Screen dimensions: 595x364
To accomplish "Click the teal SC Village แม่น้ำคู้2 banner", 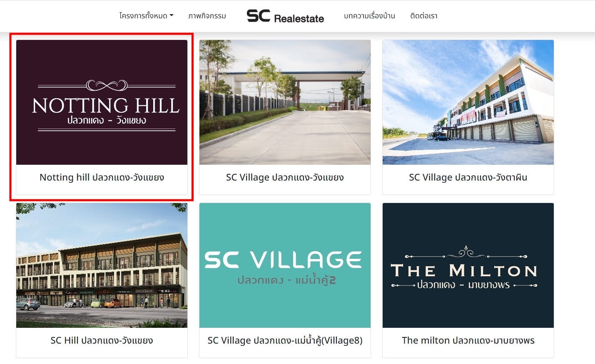I will coord(285,265).
